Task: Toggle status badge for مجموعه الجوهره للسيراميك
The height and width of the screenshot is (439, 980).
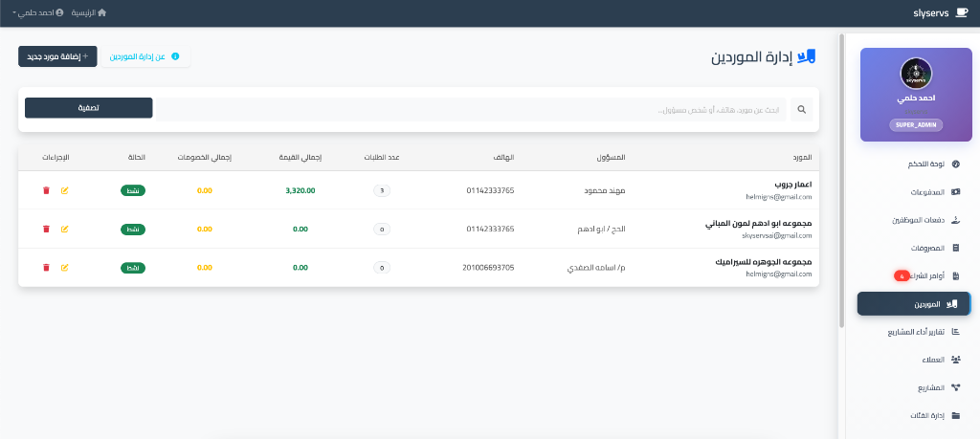Action: [133, 267]
